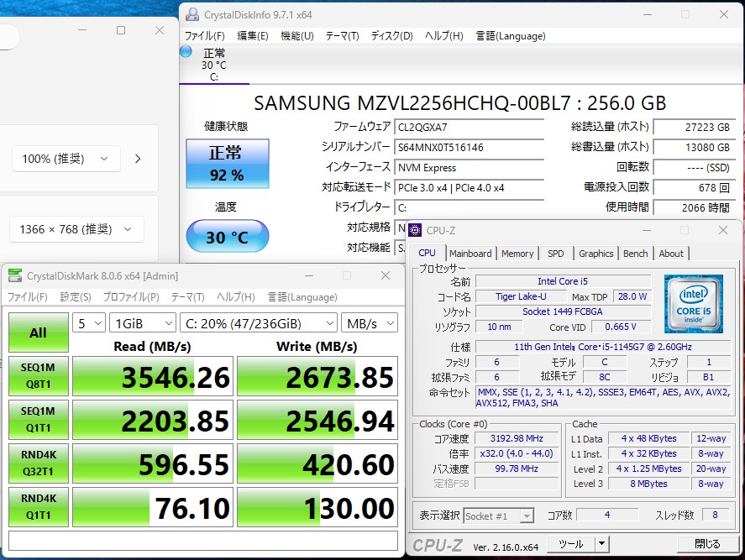The width and height of the screenshot is (745, 560).
Task: Click the blue drive status circle for C:
Action: pyautogui.click(x=186, y=52)
